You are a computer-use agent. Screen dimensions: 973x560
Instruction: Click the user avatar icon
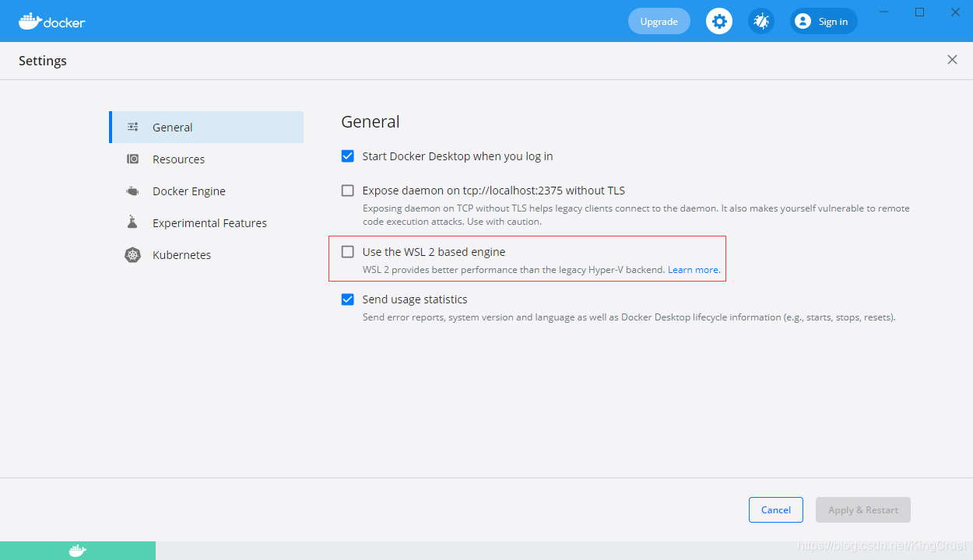tap(803, 21)
